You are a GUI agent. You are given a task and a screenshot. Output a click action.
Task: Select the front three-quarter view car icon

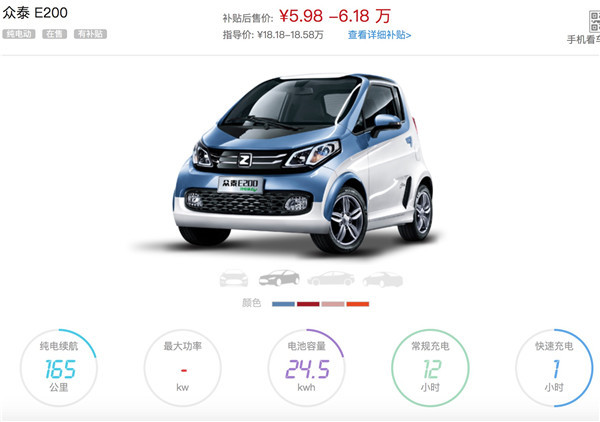pos(279,278)
